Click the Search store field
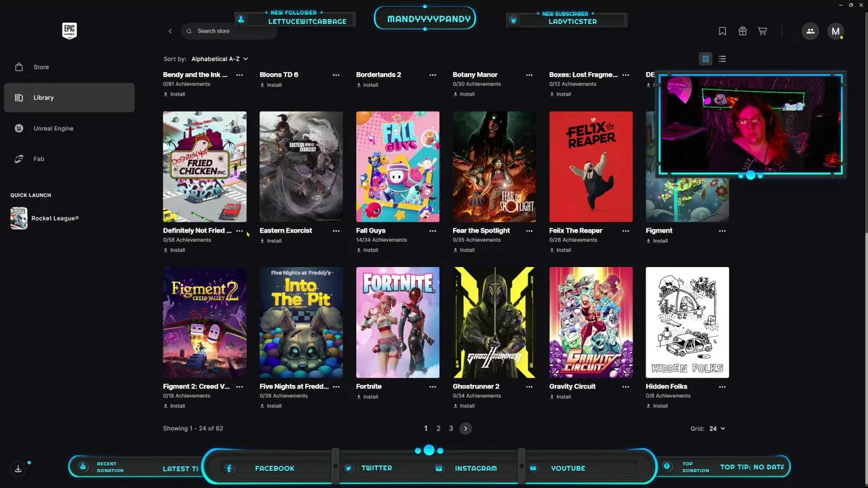The width and height of the screenshot is (868, 488). tap(229, 31)
